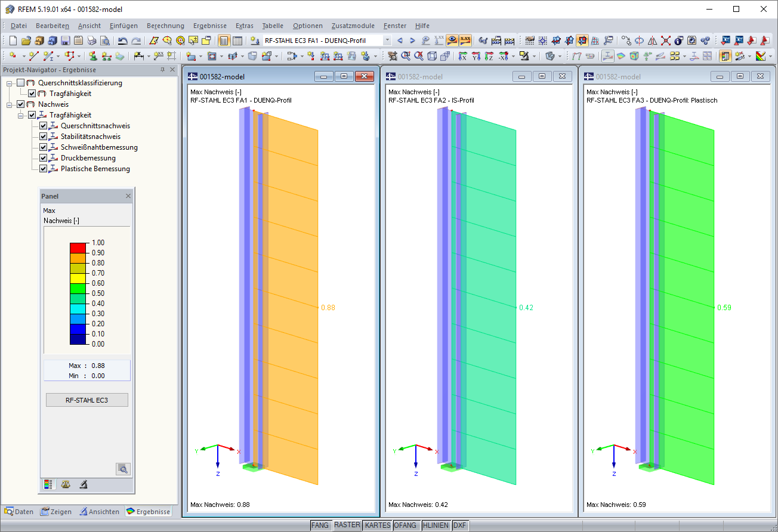Toggle the FANG status bar button

tap(320, 525)
